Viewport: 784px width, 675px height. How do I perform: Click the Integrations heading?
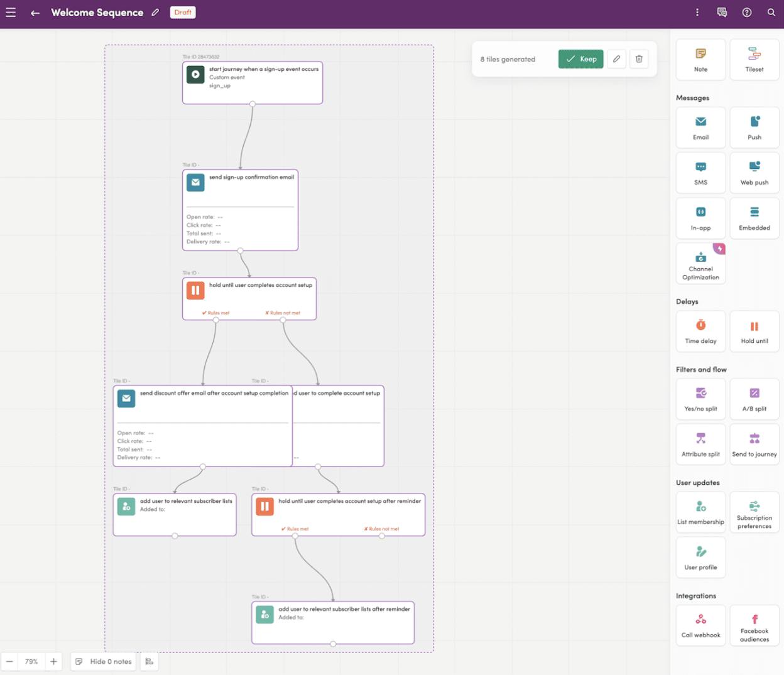pos(696,596)
